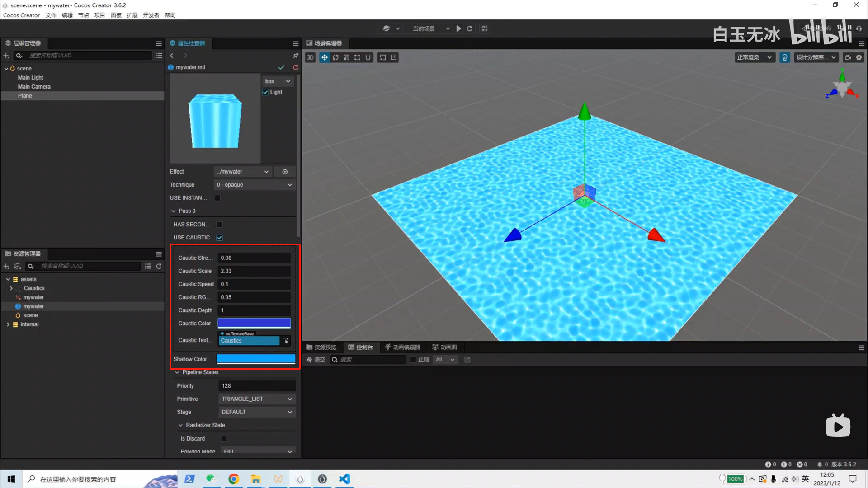Toggle the Light preview checkbox
The width and height of the screenshot is (868, 488).
(266, 92)
